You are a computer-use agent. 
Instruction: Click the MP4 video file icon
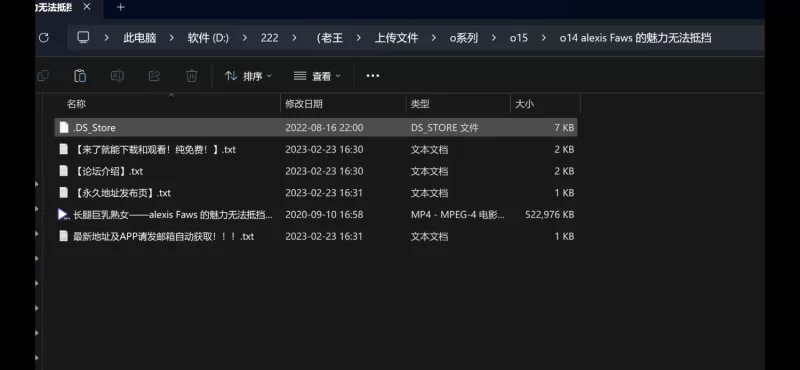point(63,214)
